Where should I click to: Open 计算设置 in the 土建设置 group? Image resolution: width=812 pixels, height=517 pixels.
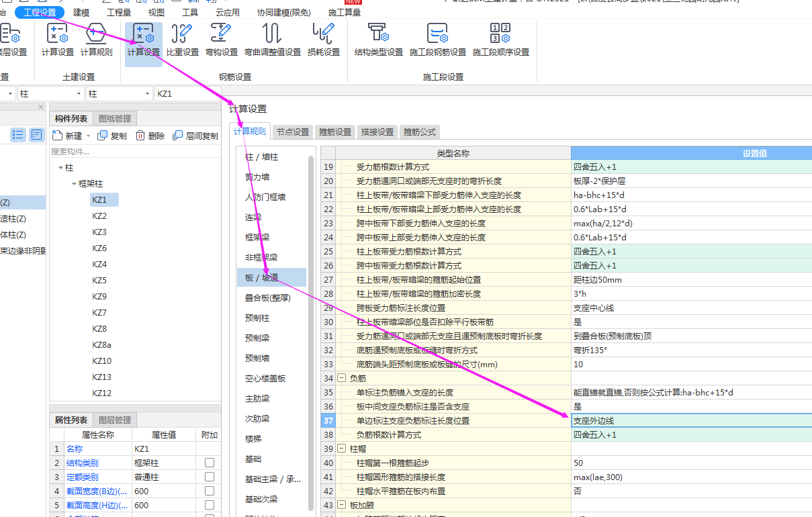coord(58,40)
